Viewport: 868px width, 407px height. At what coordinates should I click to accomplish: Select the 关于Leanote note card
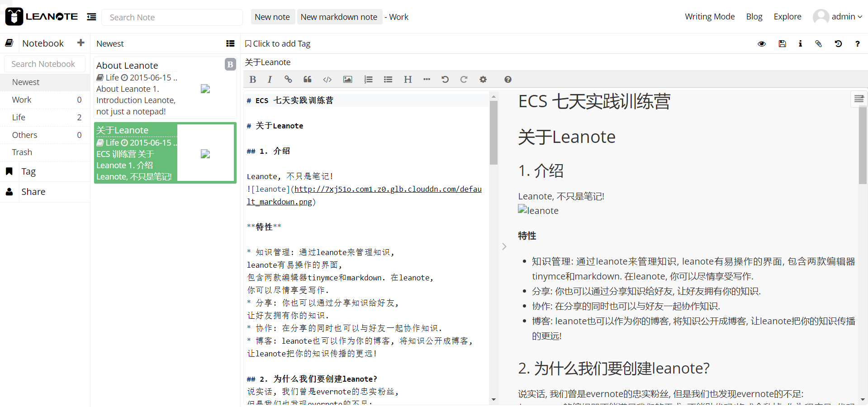click(165, 153)
